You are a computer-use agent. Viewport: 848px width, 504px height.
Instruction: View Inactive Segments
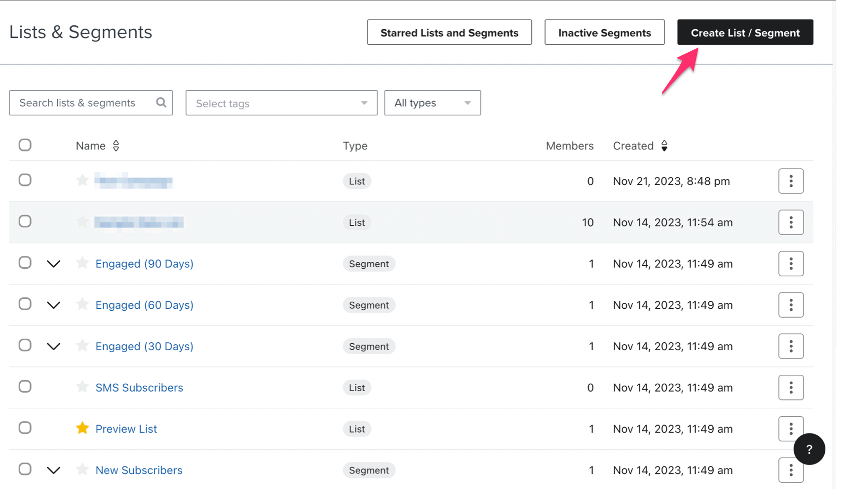(x=604, y=33)
